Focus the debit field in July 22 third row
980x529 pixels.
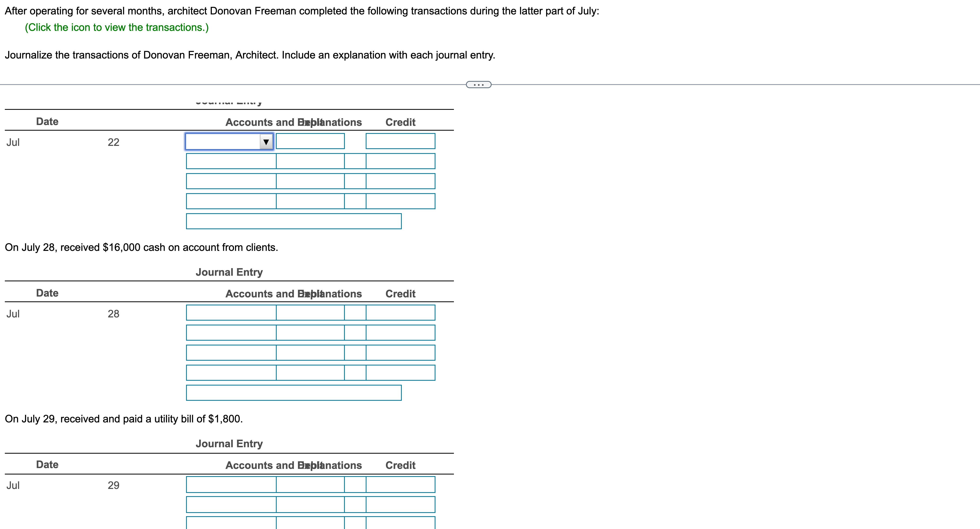tap(310, 181)
